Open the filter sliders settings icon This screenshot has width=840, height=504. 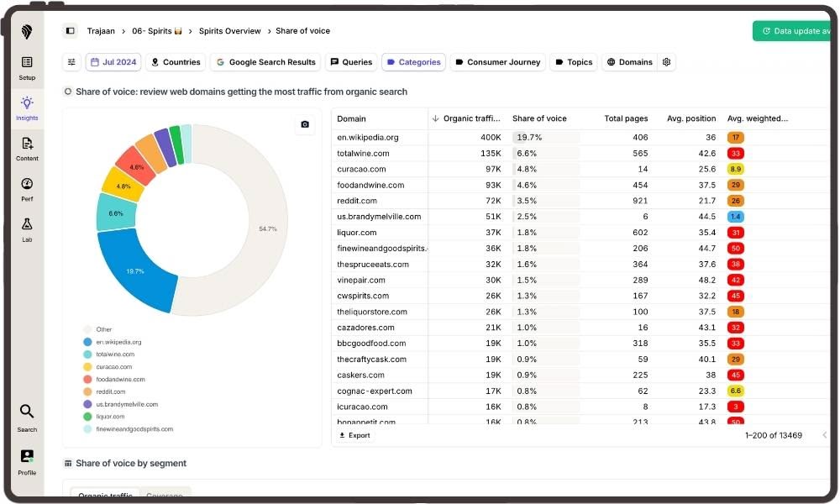[71, 62]
